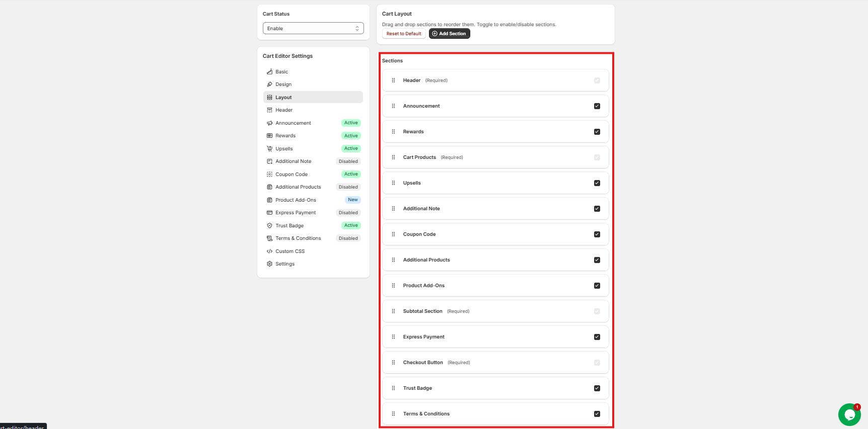
Task: Click the Custom CSS code icon
Action: pyautogui.click(x=269, y=251)
